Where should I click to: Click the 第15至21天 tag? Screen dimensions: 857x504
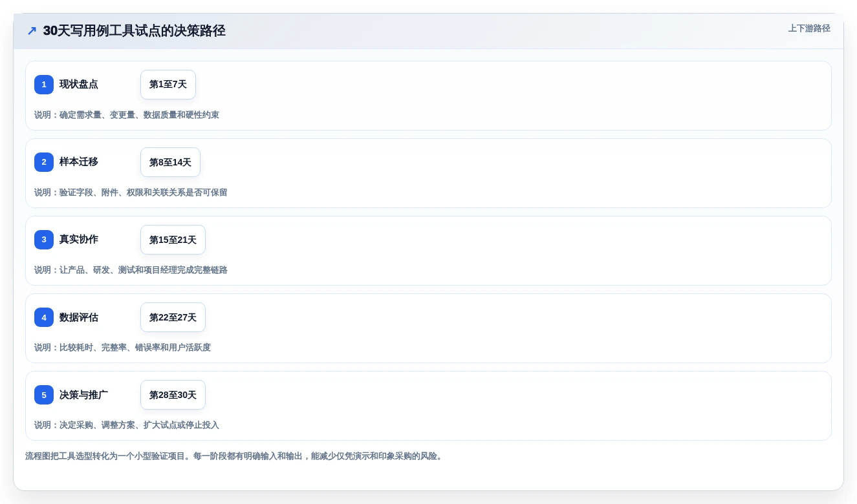point(173,240)
